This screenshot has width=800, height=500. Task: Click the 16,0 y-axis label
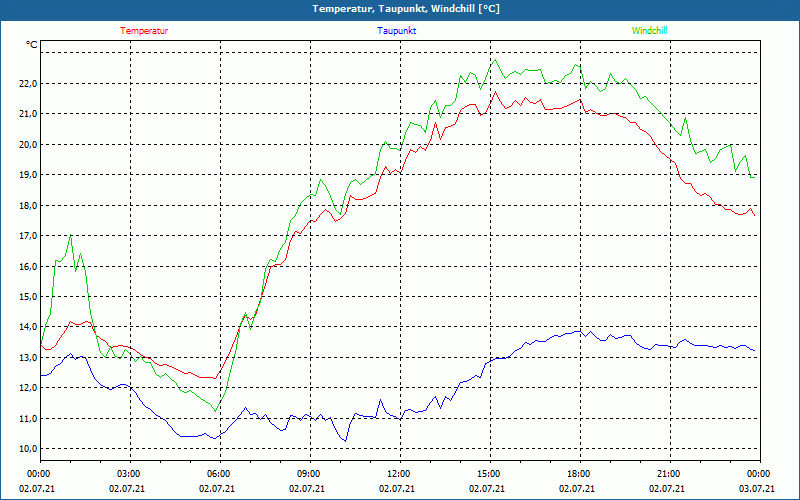click(x=28, y=266)
